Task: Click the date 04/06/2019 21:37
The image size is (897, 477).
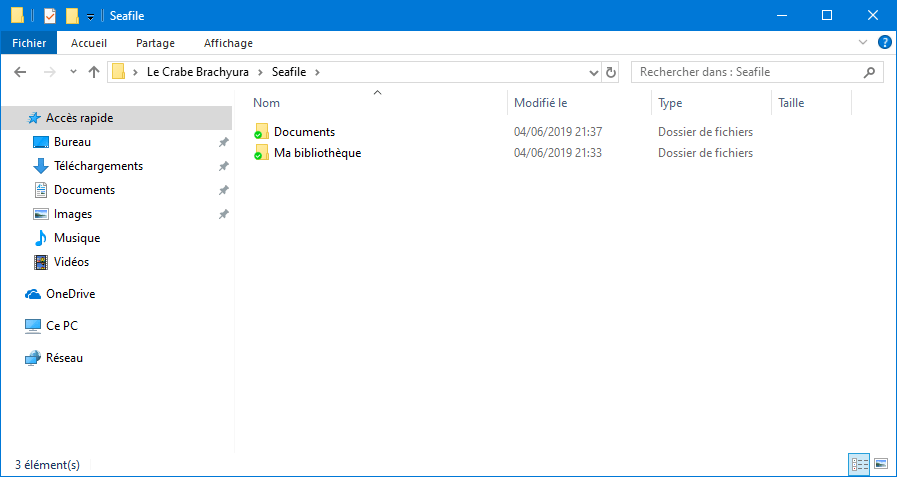Action: 558,132
